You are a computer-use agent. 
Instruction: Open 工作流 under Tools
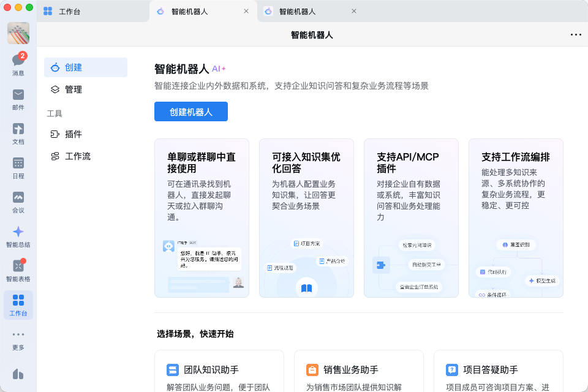click(x=78, y=156)
